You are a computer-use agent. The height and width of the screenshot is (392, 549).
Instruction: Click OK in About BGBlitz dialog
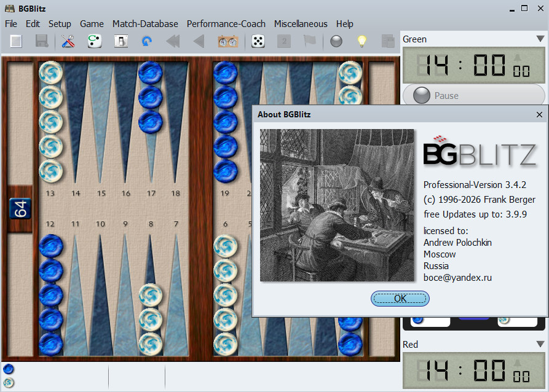tap(400, 299)
